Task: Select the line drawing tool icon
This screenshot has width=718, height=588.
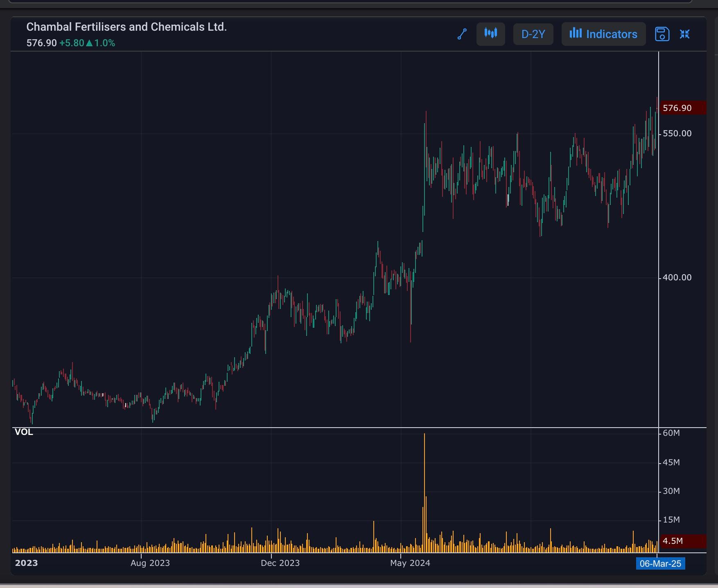Action: tap(462, 34)
